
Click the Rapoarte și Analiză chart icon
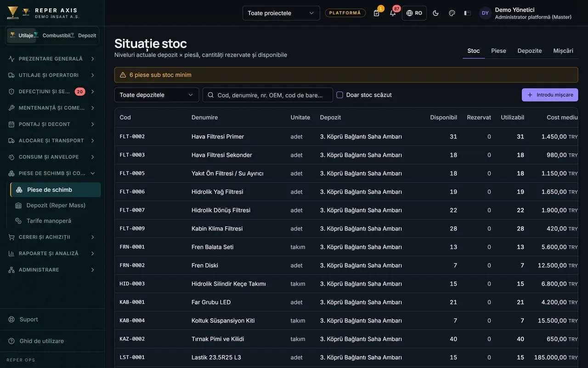click(x=11, y=253)
